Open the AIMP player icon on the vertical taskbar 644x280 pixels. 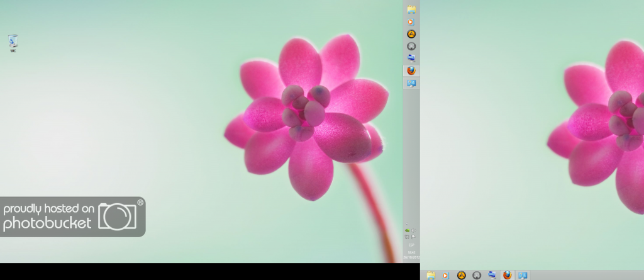[411, 34]
